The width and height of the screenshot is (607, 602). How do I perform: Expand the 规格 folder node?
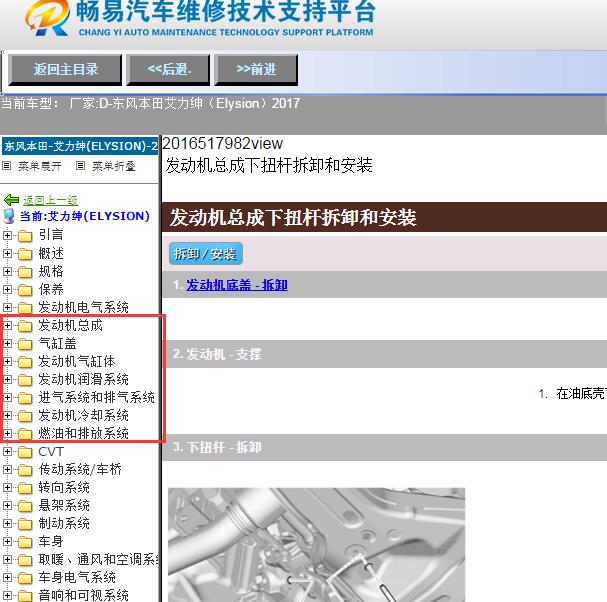pyautogui.click(x=7, y=271)
